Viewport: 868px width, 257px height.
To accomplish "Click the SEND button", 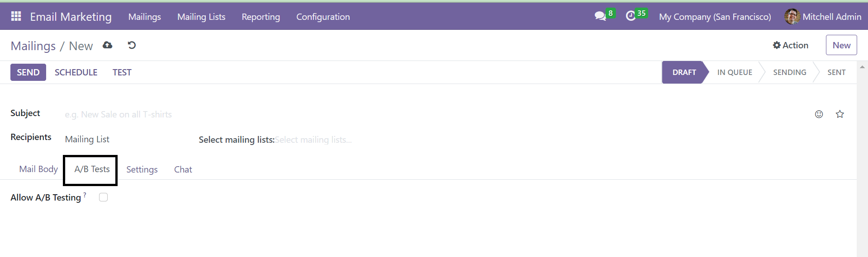I will [x=28, y=72].
